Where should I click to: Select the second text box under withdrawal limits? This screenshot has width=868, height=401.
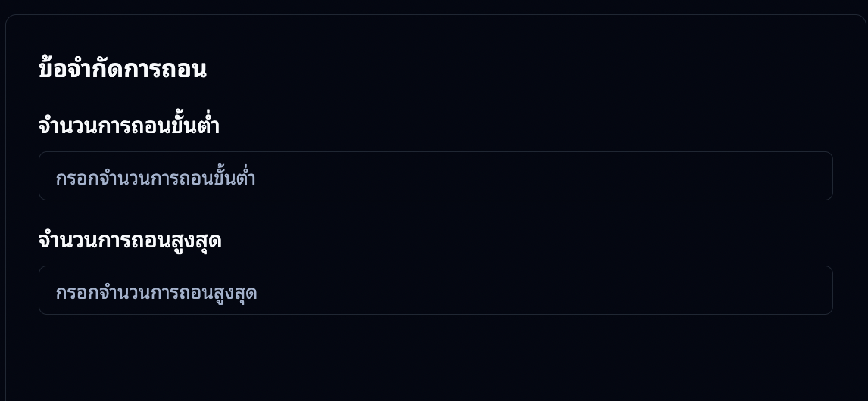tap(436, 291)
